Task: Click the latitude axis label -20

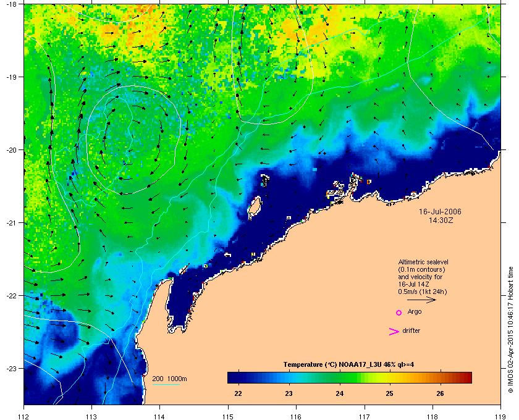Action: tap(11, 149)
